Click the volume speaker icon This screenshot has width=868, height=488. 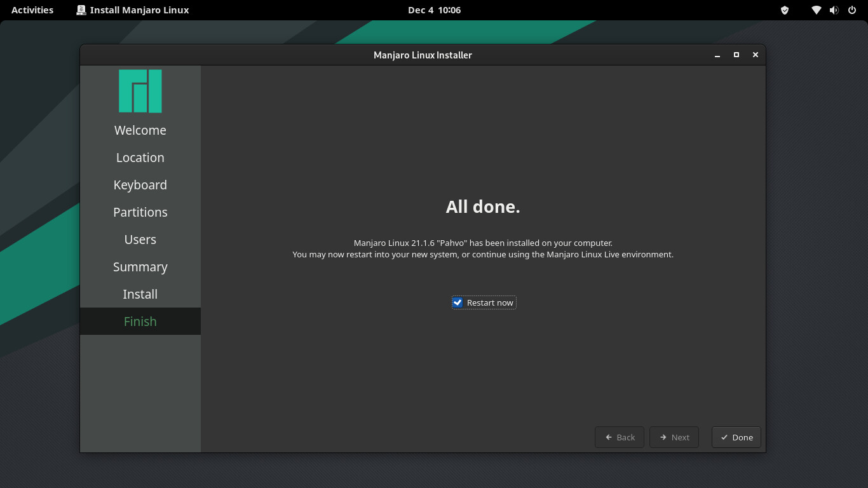click(x=834, y=10)
